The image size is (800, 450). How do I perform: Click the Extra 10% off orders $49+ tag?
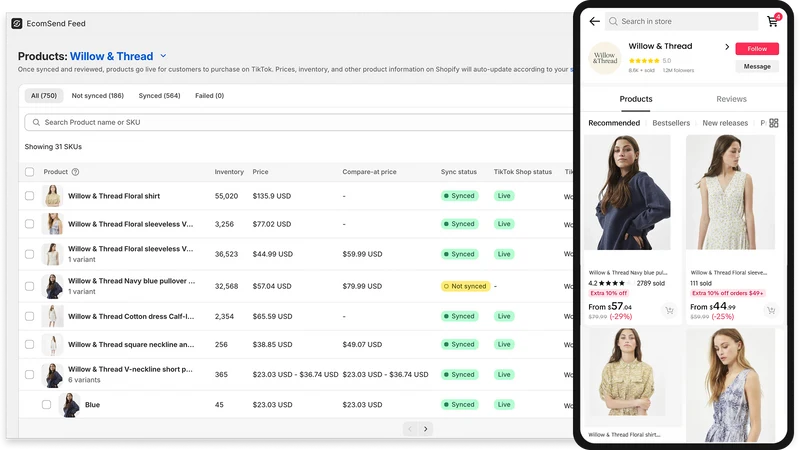(x=728, y=293)
